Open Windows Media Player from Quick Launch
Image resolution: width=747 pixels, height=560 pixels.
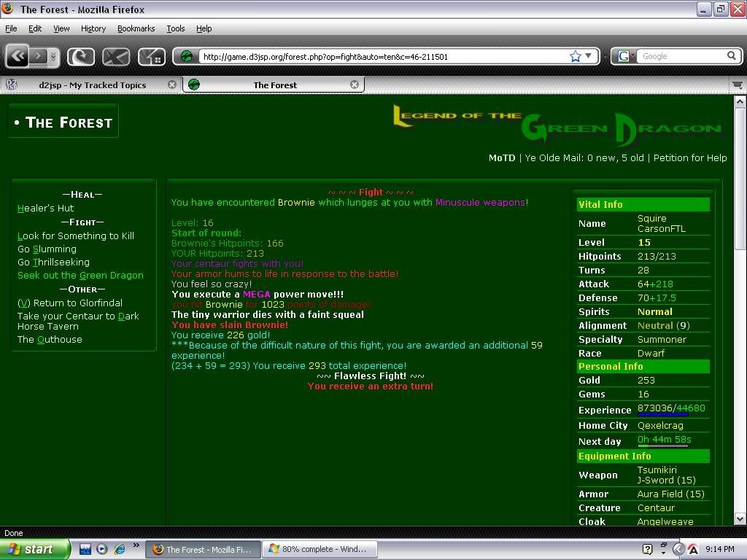tap(102, 549)
